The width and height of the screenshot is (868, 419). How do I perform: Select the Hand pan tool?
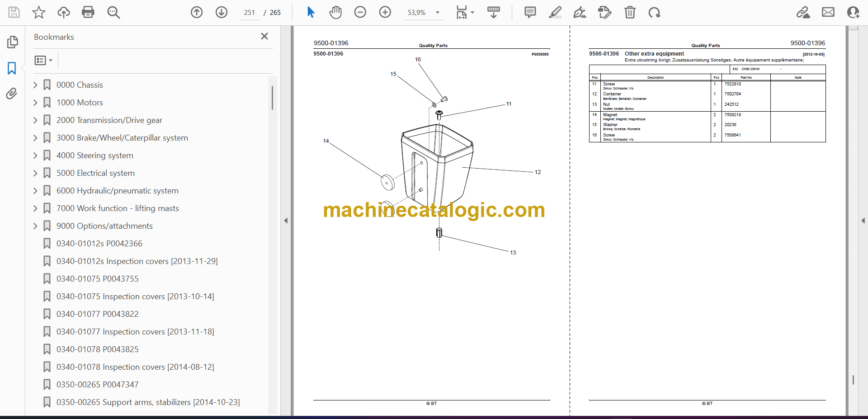tap(335, 12)
